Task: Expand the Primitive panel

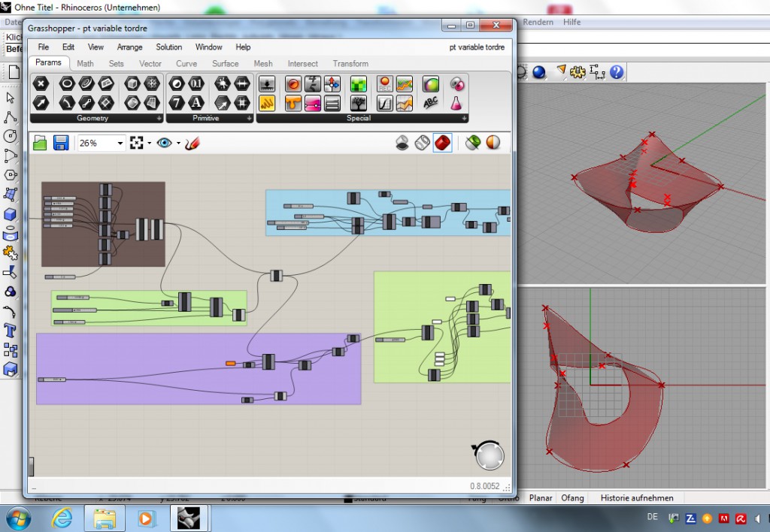Action: click(249, 118)
